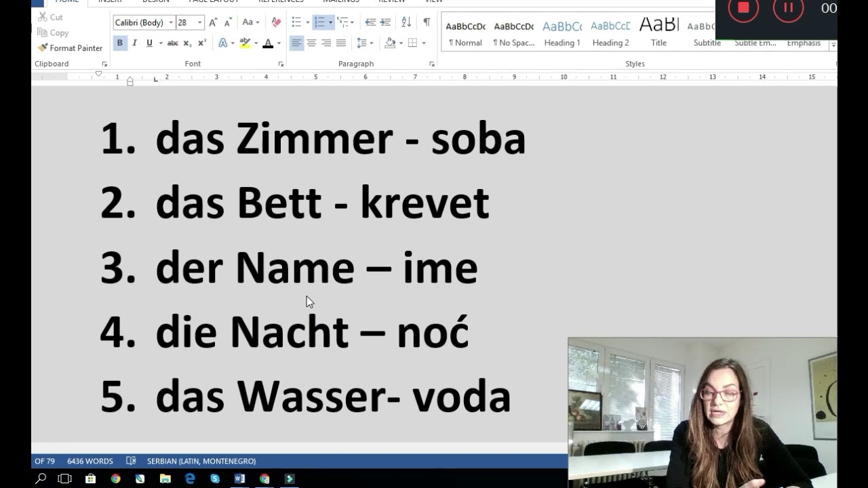Expand the Underline style dropdown arrow

(161, 43)
